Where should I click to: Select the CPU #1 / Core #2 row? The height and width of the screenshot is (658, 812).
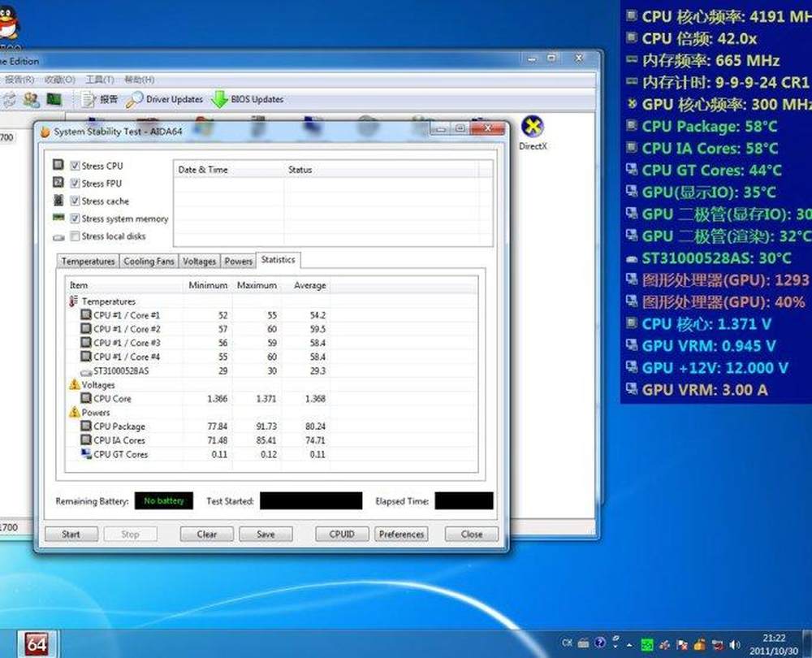click(271, 329)
